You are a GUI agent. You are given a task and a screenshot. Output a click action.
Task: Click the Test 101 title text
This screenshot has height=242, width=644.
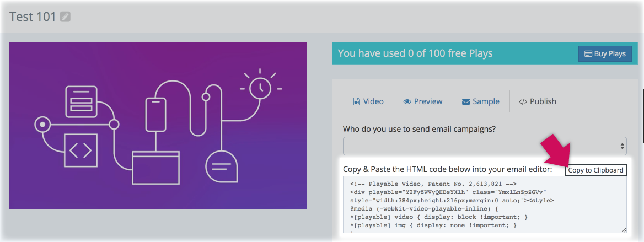click(33, 17)
